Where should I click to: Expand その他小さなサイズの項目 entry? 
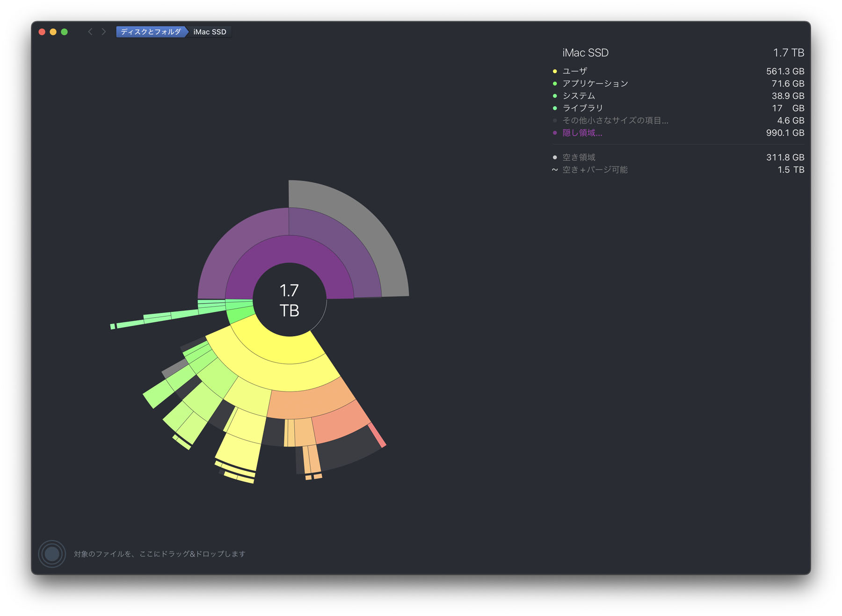pos(615,121)
